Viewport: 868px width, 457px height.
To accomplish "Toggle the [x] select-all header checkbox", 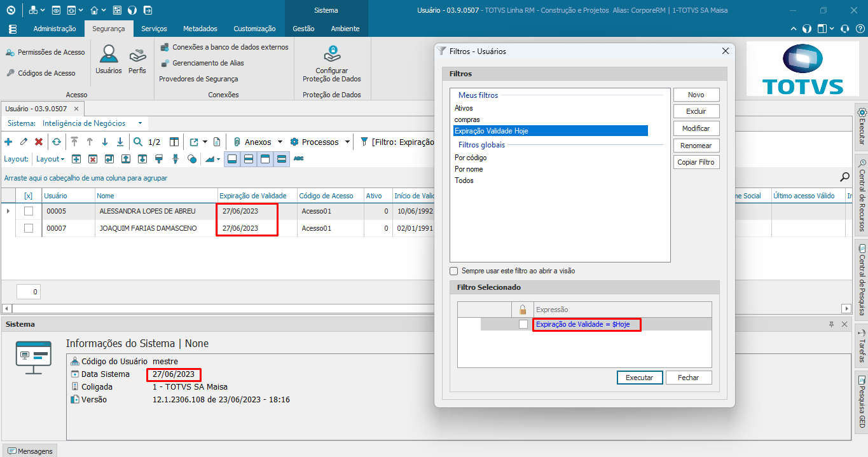I will (28, 196).
